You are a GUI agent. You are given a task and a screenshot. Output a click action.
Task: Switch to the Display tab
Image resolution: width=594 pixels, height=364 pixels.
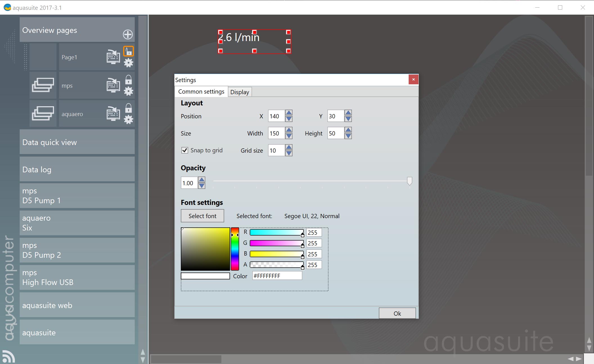(240, 92)
